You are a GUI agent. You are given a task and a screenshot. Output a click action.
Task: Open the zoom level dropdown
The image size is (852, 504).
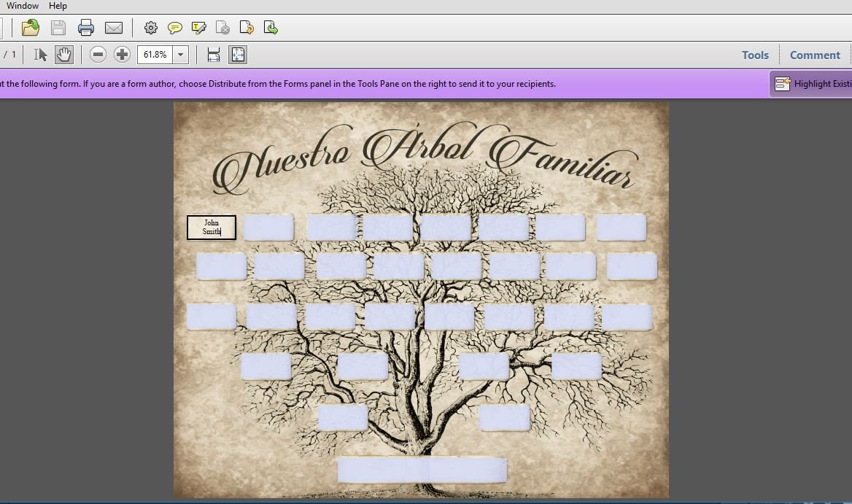[179, 54]
